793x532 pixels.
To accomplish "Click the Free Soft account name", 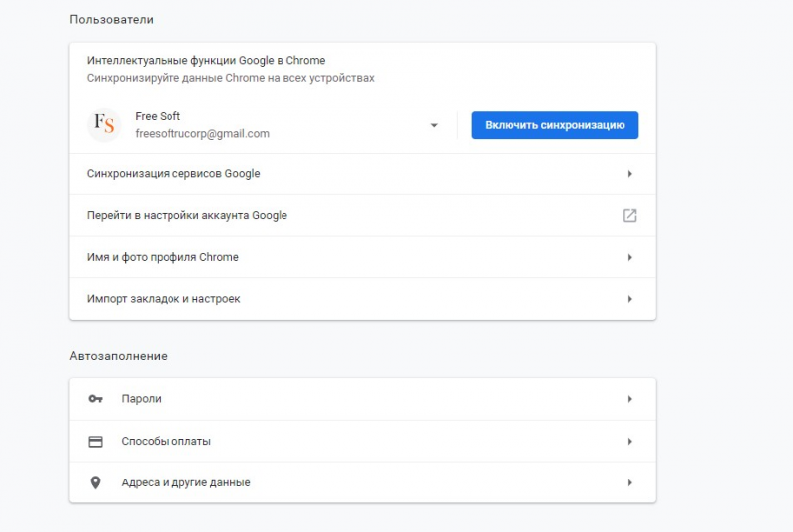I will 158,116.
